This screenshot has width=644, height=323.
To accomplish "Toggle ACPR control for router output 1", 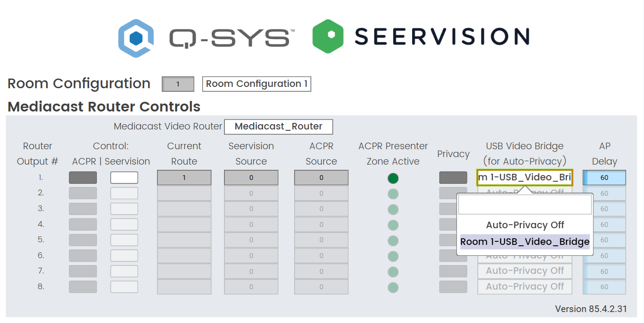I will 83,178.
